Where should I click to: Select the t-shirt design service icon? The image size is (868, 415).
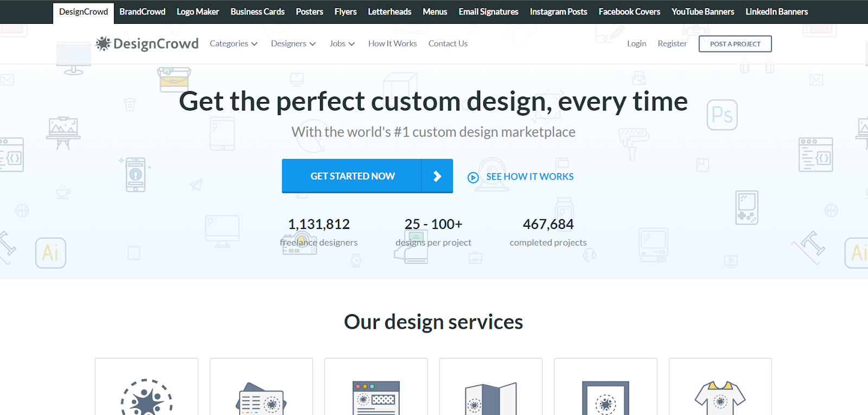tap(720, 398)
